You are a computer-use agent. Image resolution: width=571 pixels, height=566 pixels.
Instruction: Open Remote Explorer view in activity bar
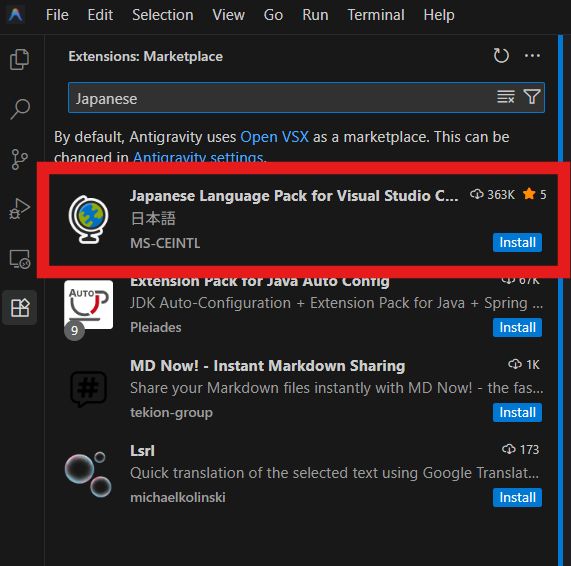pos(20,259)
